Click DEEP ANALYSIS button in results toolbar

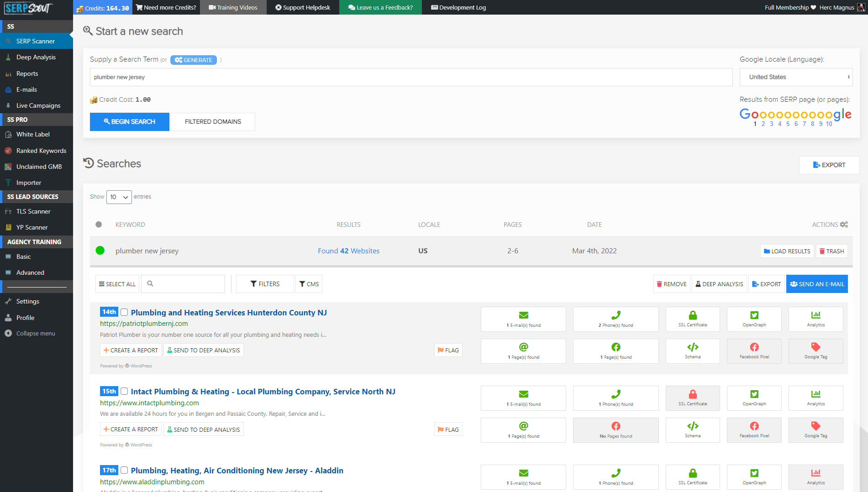click(720, 284)
